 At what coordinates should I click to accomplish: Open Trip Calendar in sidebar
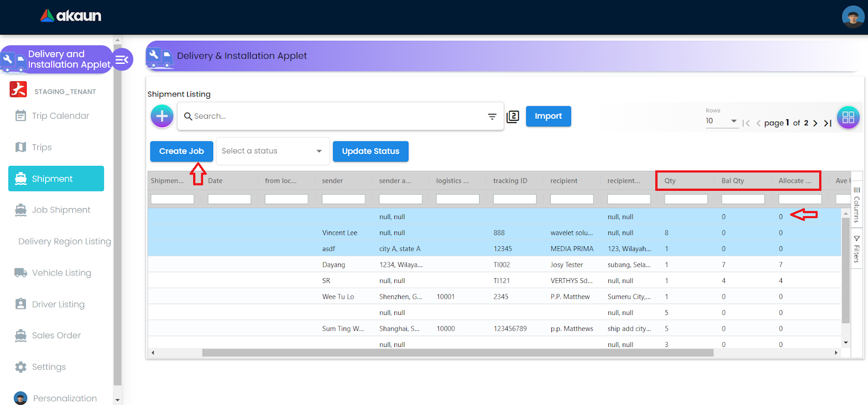click(60, 116)
